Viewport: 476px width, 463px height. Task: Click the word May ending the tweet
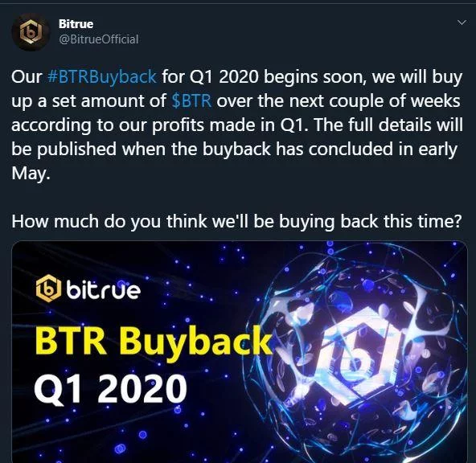31,174
